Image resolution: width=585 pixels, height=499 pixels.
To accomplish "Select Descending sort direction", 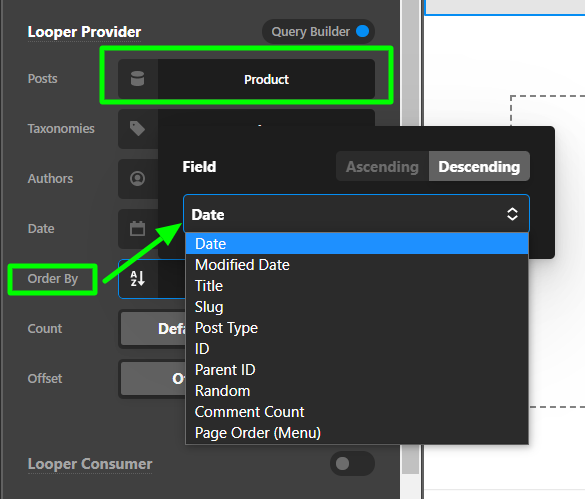I will coord(479,166).
